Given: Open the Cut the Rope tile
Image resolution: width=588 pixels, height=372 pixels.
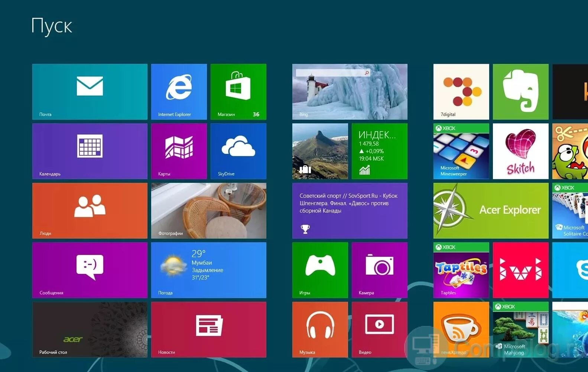Looking at the screenshot, I should [570, 151].
